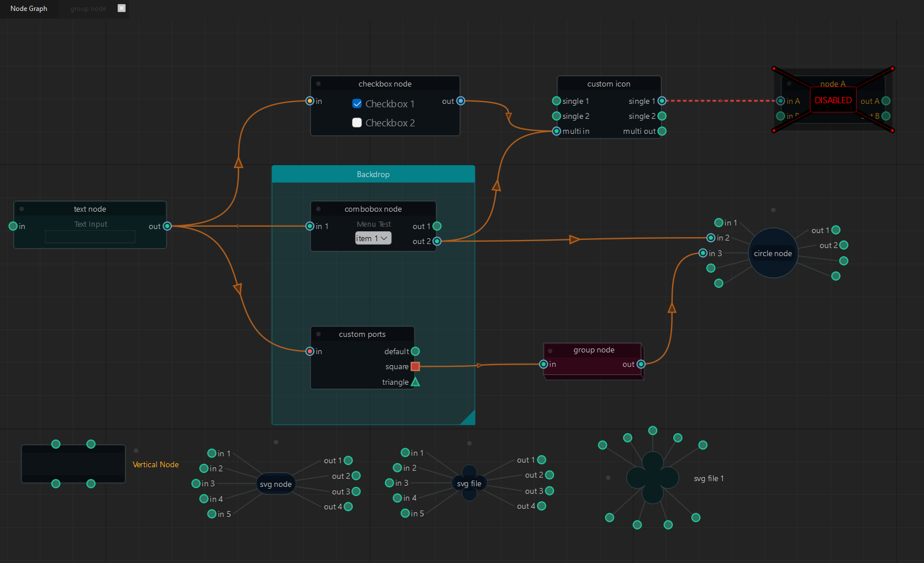Click the square output port on custom ports
Viewport: 924px width, 563px height.
tap(415, 366)
